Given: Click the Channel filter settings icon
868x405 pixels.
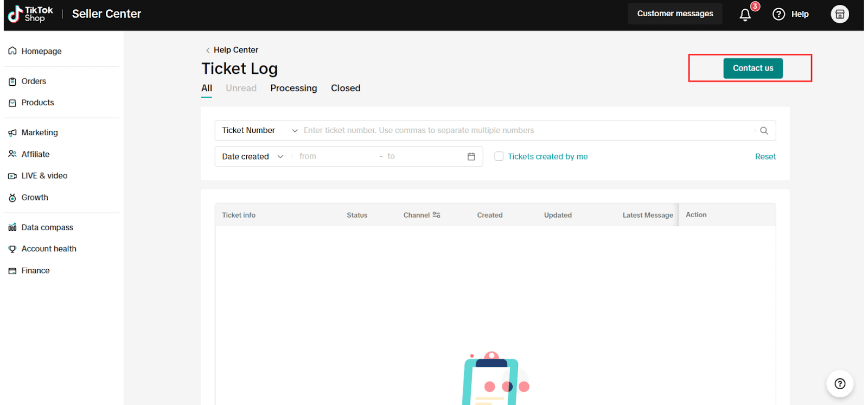Looking at the screenshot, I should coord(436,215).
